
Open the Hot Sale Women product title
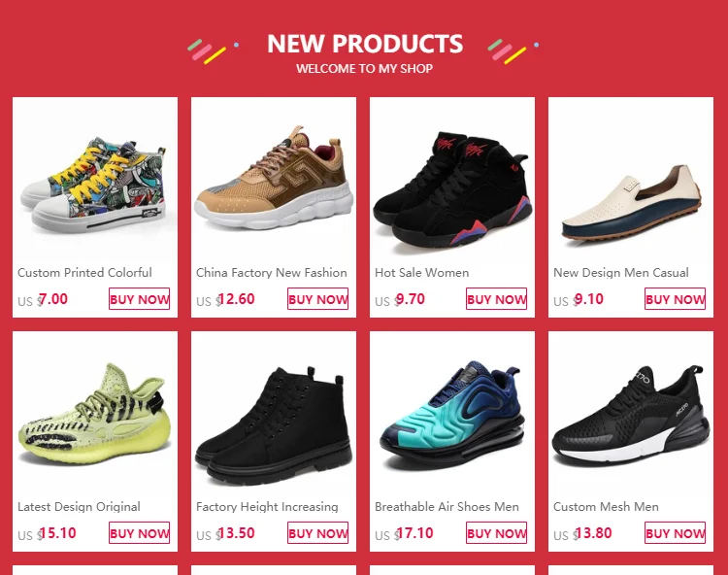coord(421,273)
